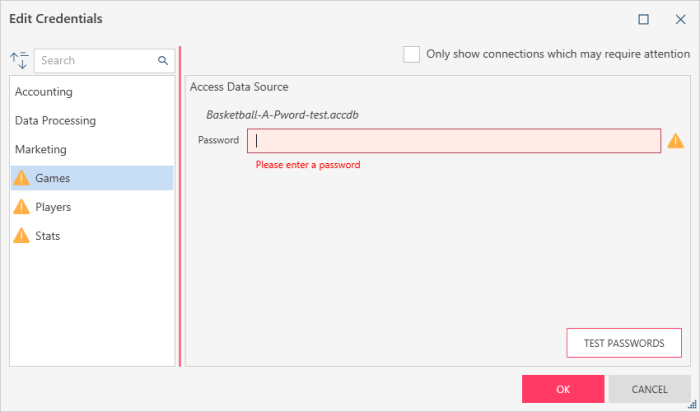Click the sort order icon beside search

20,60
